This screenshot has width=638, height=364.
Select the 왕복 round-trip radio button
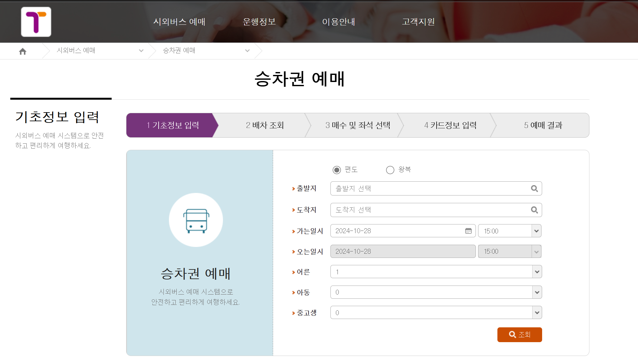[x=390, y=170]
